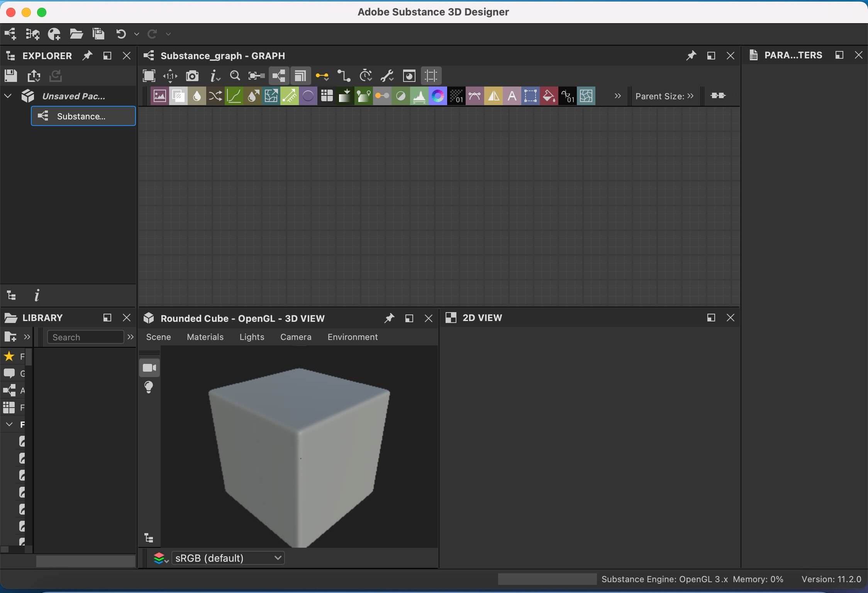Select the Substance graph item in Explorer

83,116
